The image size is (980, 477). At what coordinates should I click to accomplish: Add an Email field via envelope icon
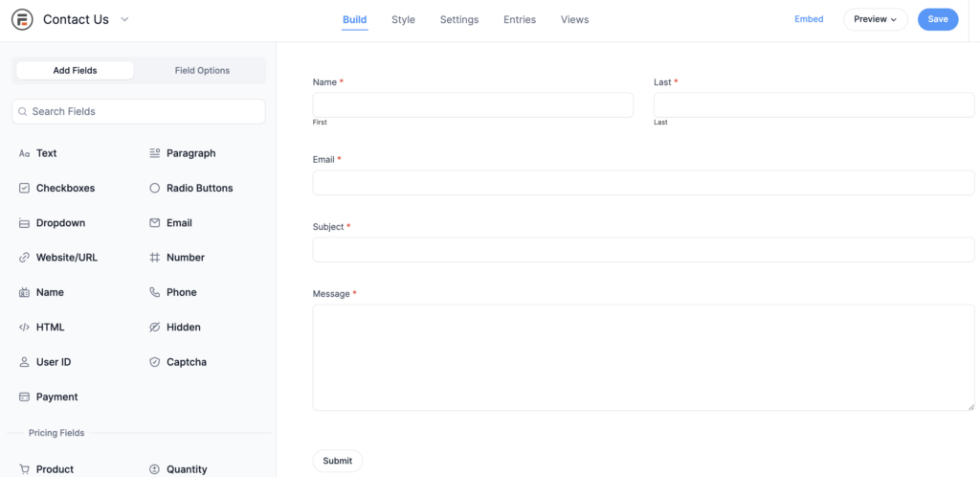tap(155, 223)
